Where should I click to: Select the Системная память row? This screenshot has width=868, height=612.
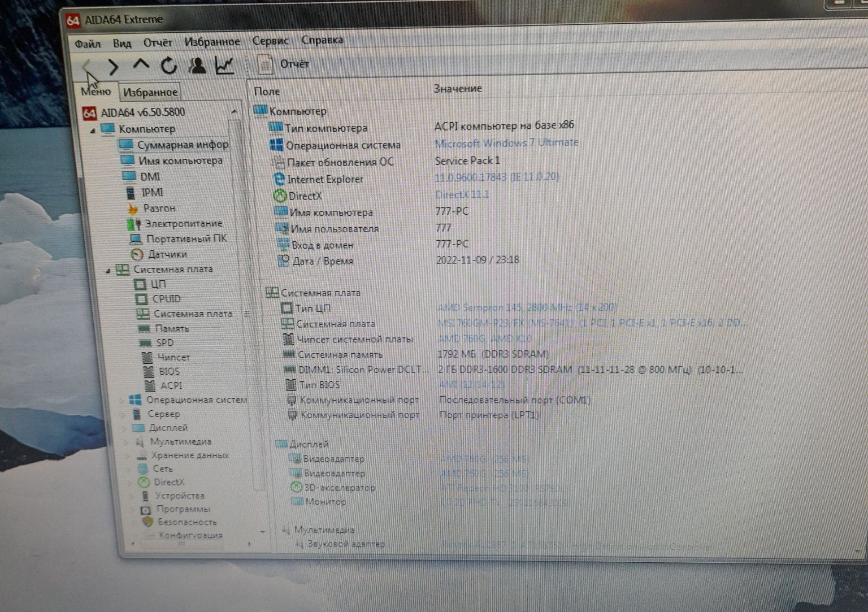pyautogui.click(x=333, y=354)
